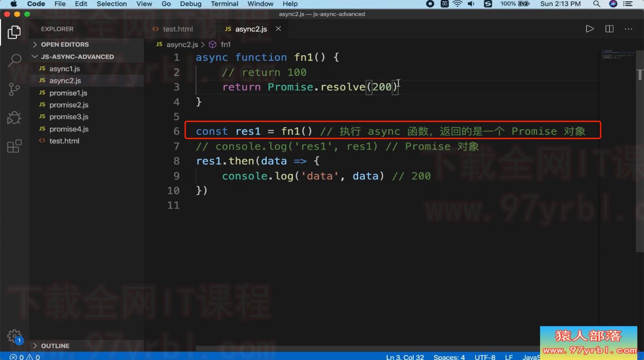
Task: Click the battery 100% indicator
Action: point(515,4)
